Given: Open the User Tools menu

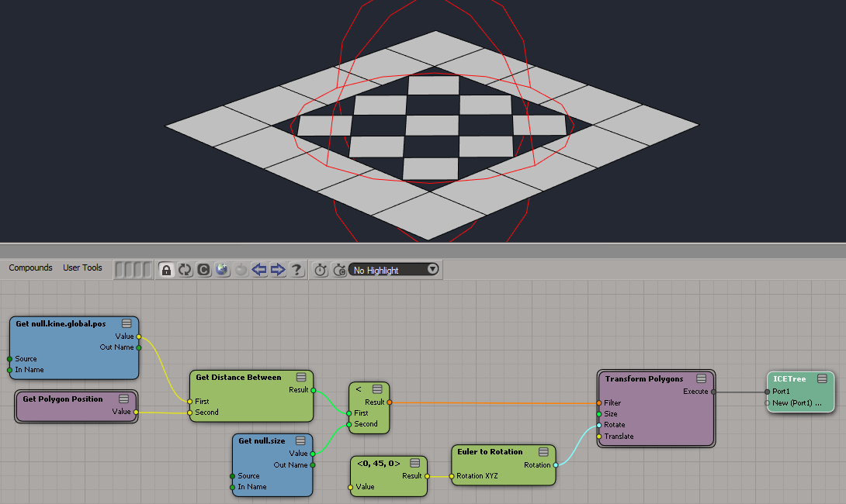Looking at the screenshot, I should point(82,268).
